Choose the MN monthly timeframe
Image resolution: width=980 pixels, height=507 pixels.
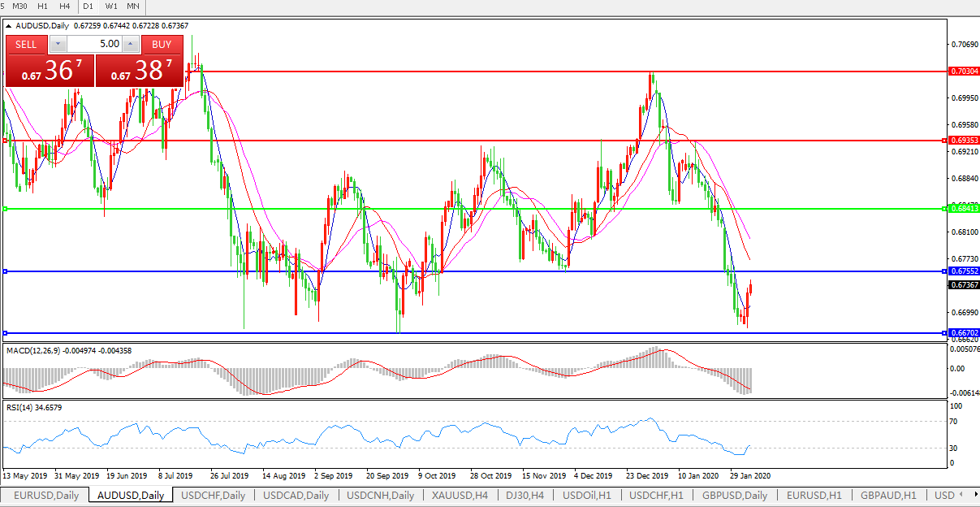133,6
